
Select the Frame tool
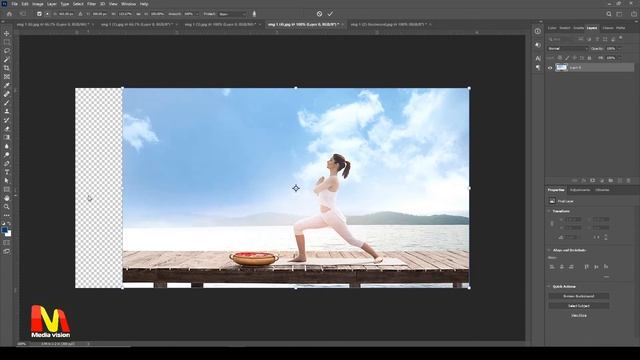point(7,77)
